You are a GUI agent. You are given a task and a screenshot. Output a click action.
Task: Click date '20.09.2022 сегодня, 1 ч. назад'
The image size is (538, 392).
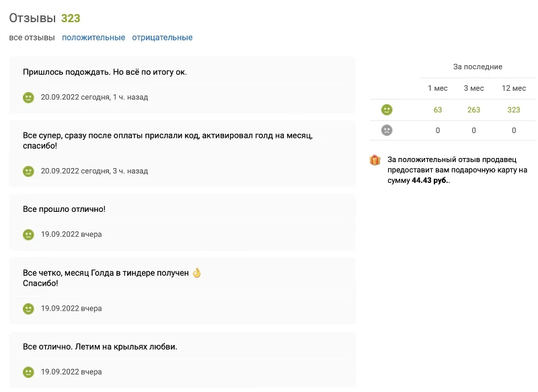[x=94, y=97]
